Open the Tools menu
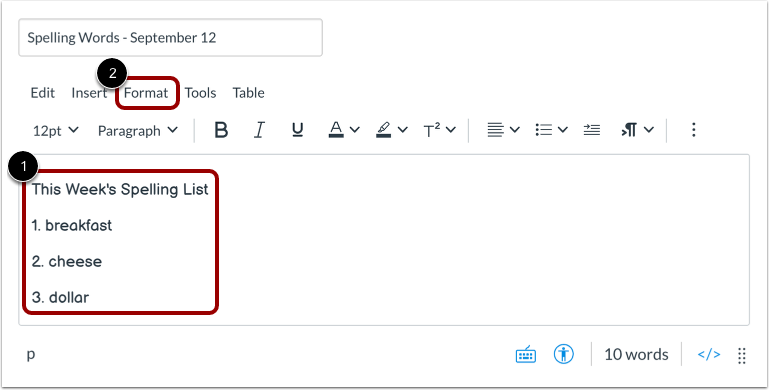The height and width of the screenshot is (390, 769). point(200,93)
